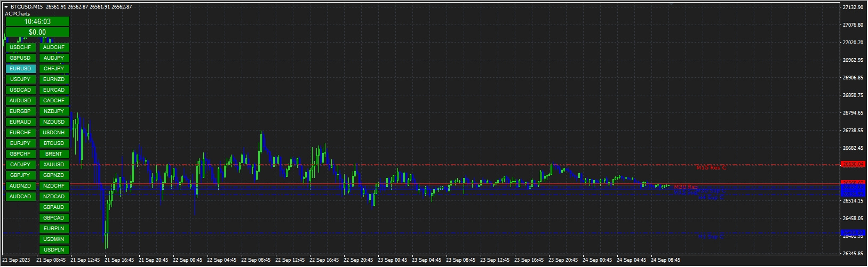Click the 10:46:03 clock display panel
The image size is (868, 267).
pyautogui.click(x=37, y=21)
